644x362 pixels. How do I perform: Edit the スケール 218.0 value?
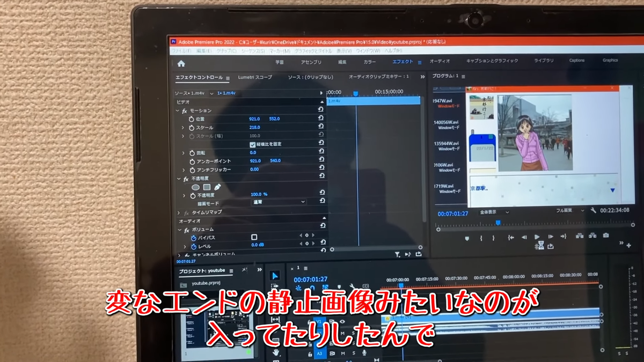tap(254, 127)
